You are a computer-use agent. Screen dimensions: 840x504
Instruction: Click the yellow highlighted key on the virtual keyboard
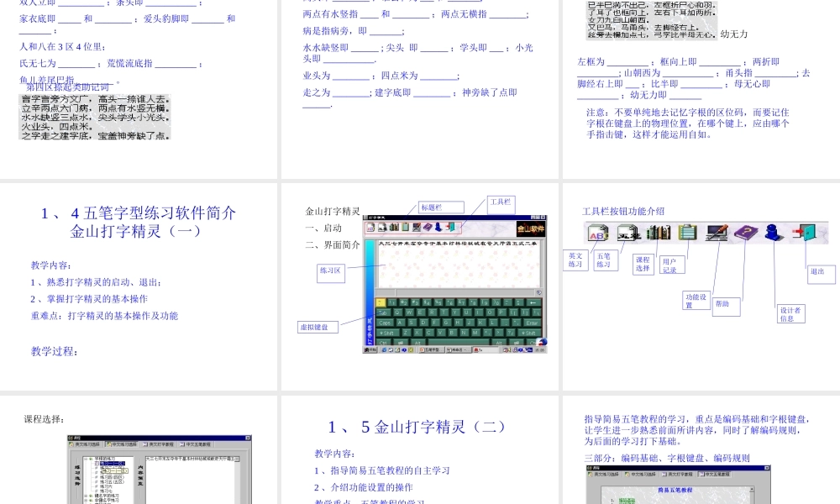pos(381,302)
